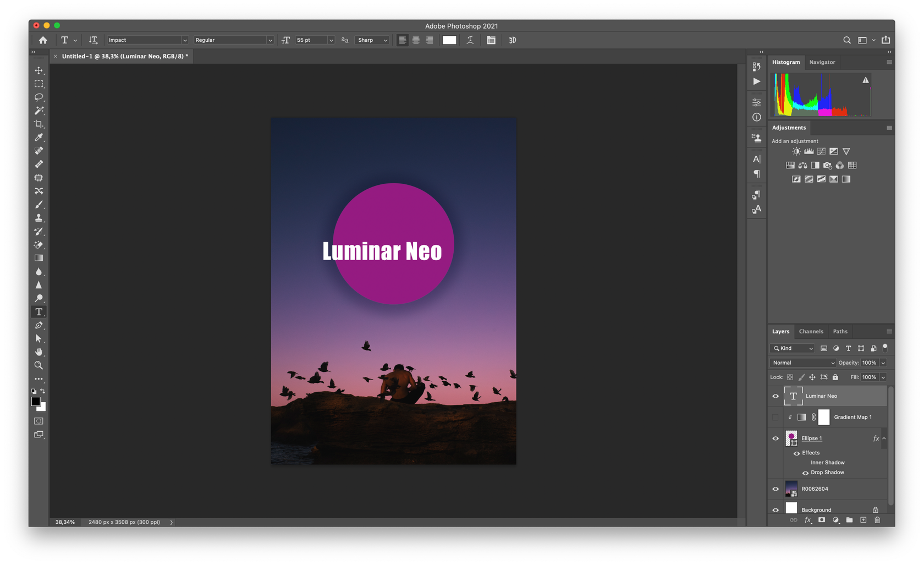Open the search icon
Viewport: 924px width, 565px height.
[847, 40]
